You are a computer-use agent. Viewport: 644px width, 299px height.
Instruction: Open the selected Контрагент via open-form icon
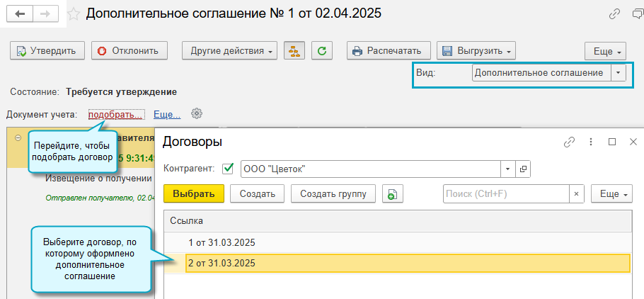523,169
